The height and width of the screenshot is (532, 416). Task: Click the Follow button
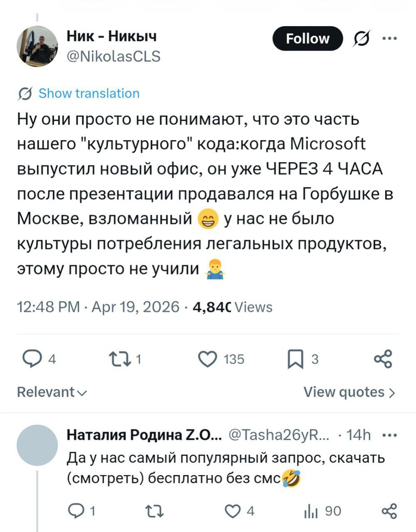click(307, 39)
